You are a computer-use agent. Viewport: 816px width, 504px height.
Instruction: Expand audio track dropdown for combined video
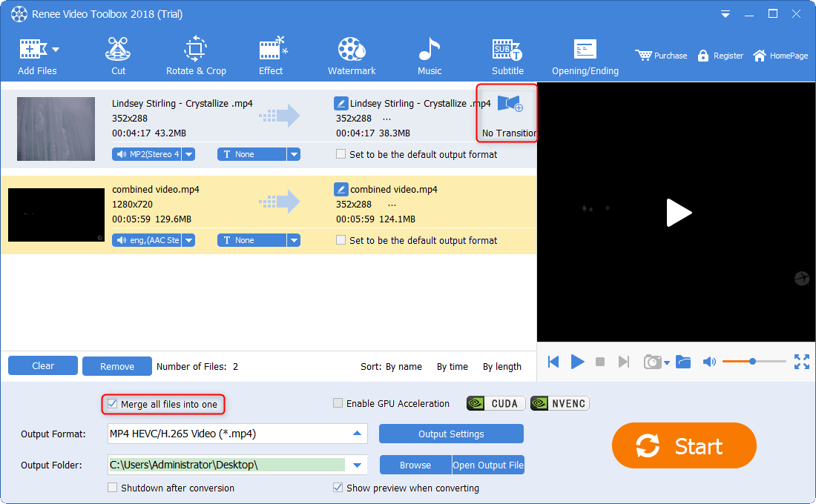pyautogui.click(x=188, y=241)
